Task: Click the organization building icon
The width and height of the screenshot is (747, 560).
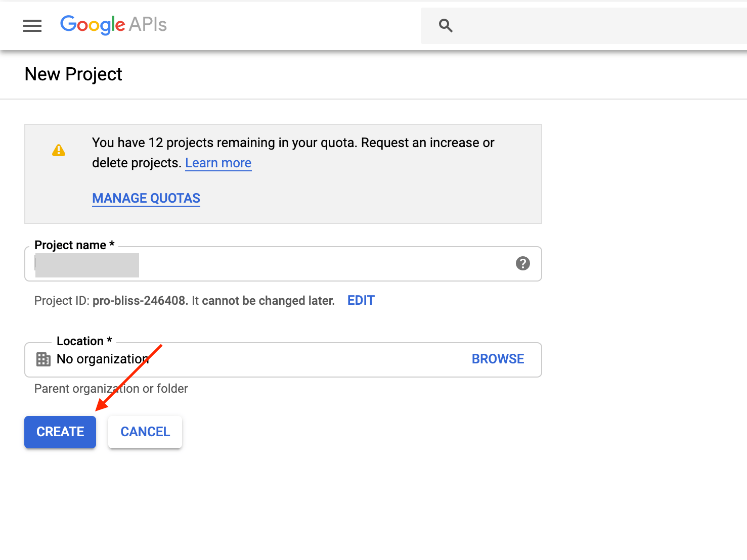Action: (x=43, y=359)
